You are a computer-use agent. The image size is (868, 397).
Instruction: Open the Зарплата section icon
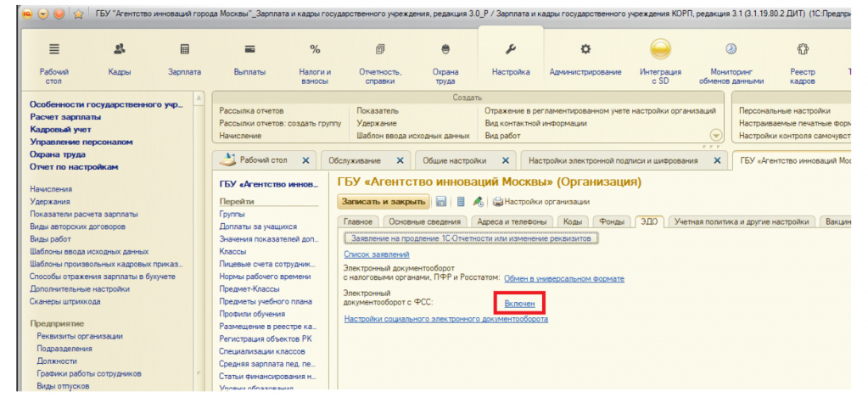tap(184, 51)
